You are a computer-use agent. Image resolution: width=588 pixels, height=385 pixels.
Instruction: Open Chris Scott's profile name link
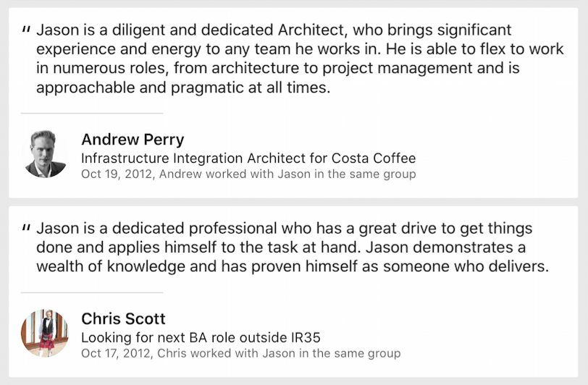pyautogui.click(x=123, y=318)
